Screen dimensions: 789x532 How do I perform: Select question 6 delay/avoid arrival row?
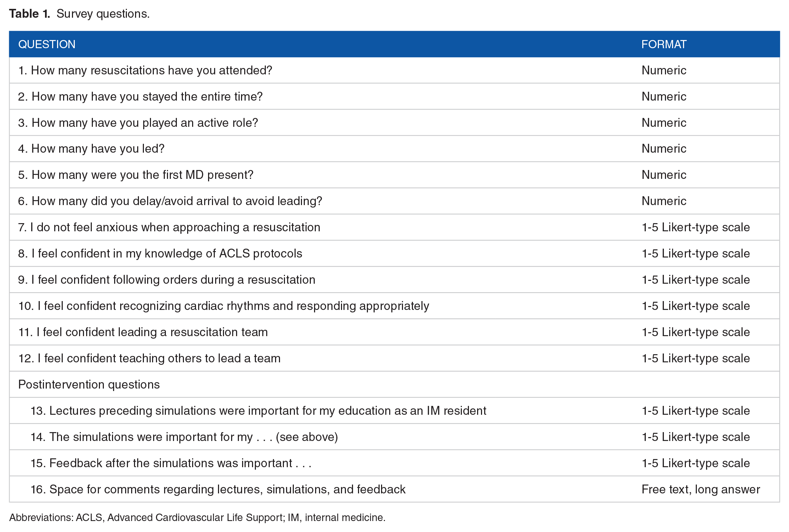tap(394, 201)
